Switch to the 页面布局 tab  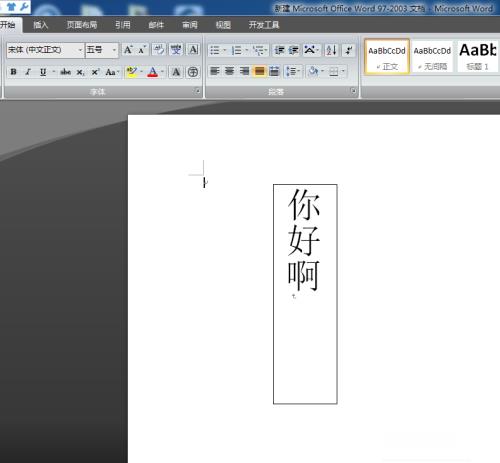pyautogui.click(x=82, y=25)
